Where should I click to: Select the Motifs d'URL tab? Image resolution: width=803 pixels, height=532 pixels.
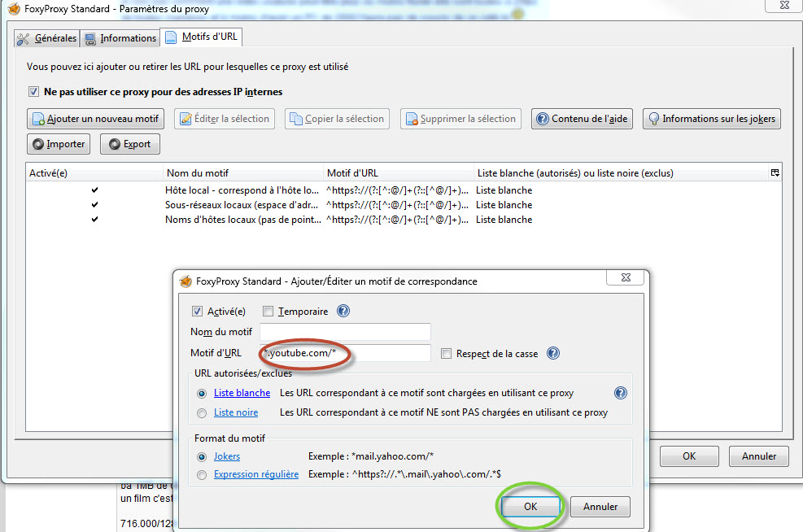click(201, 37)
